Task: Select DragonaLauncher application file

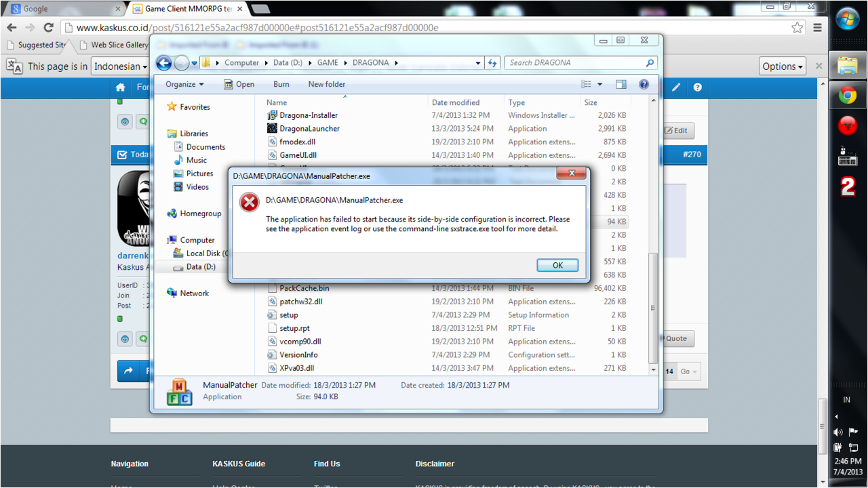Action: (x=309, y=129)
